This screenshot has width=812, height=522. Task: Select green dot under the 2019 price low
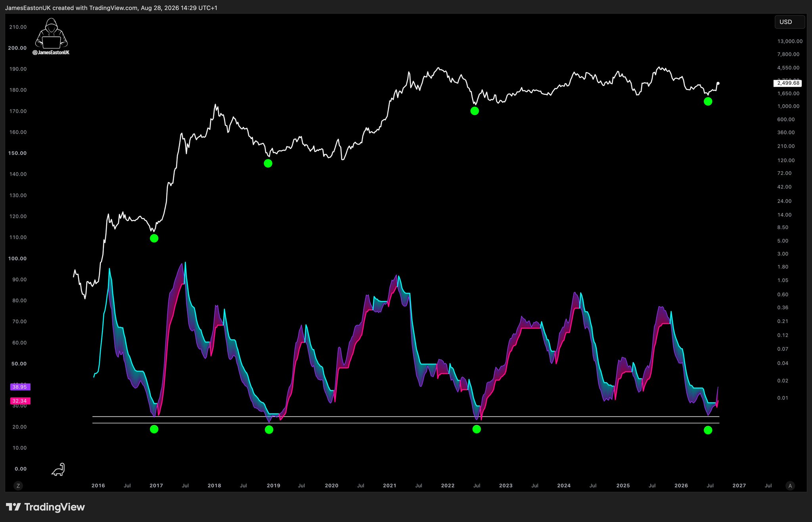(x=268, y=163)
